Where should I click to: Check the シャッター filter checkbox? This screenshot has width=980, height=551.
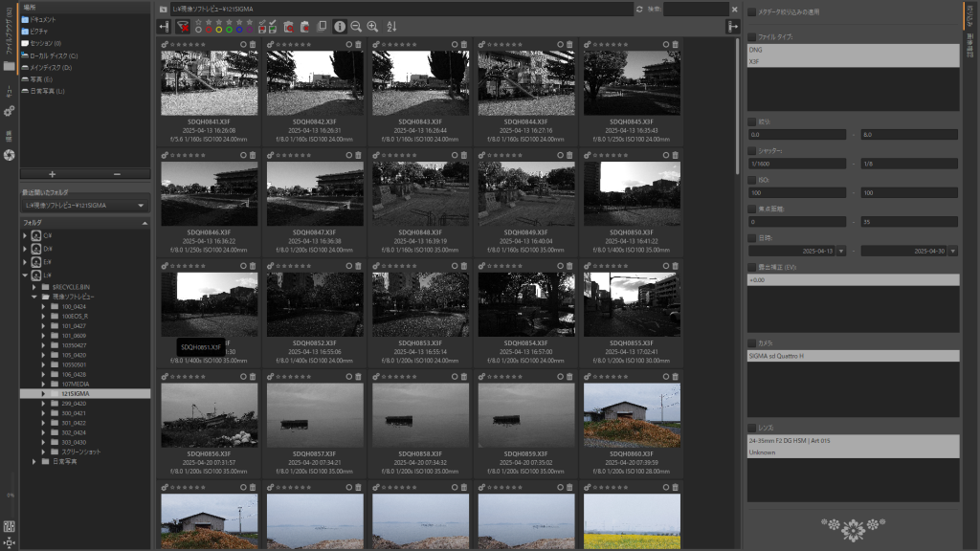(x=752, y=150)
